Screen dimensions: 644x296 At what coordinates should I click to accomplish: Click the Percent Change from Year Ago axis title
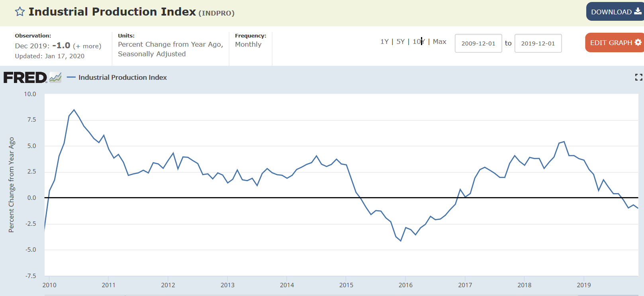click(x=11, y=185)
